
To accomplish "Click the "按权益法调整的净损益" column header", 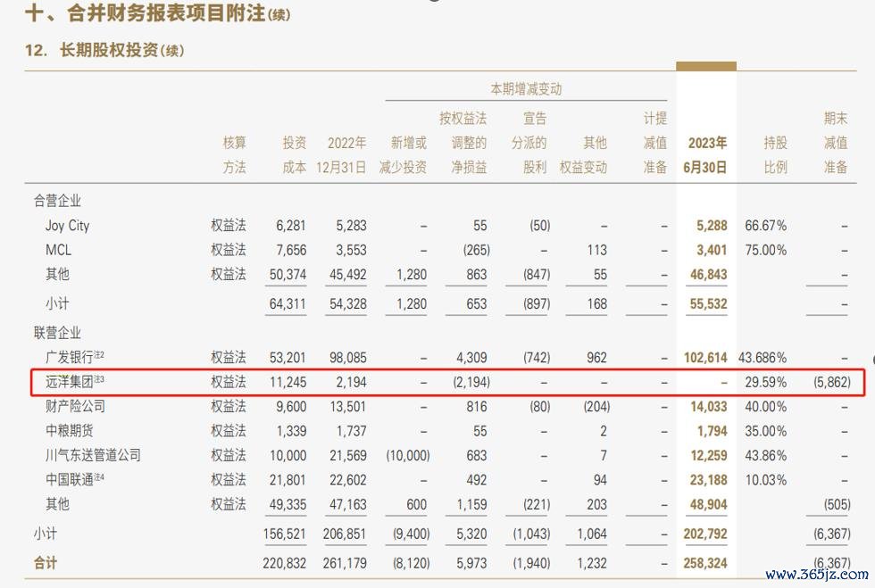I will point(462,142).
